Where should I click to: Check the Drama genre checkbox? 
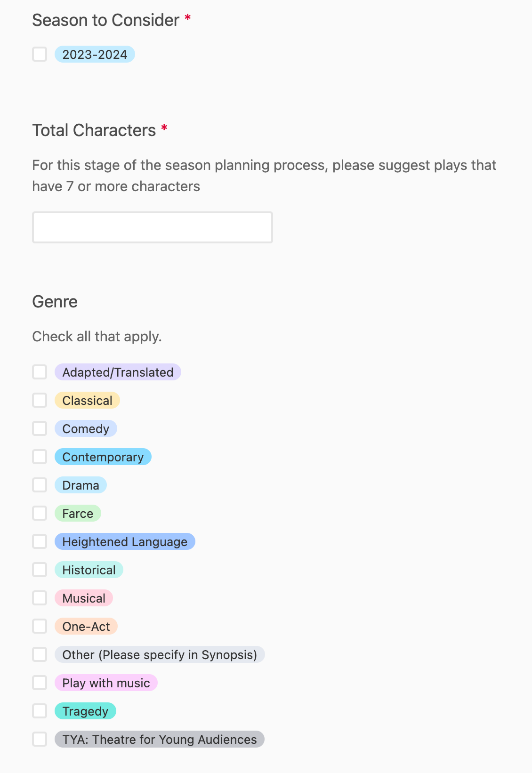pyautogui.click(x=40, y=485)
